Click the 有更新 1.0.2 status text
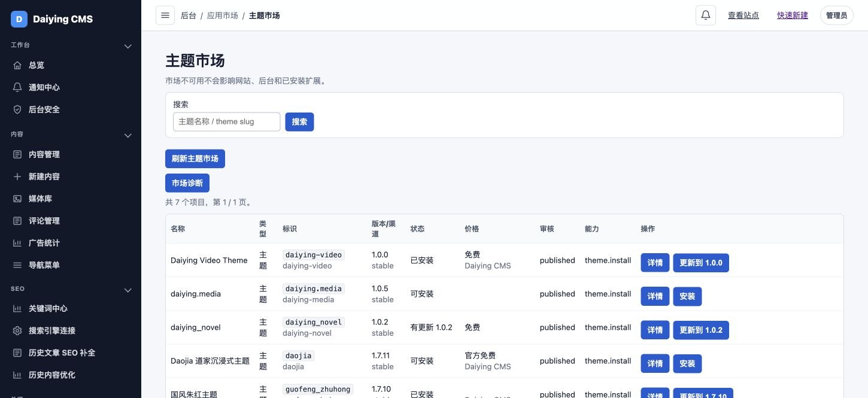Screen dimensions: 868x398 431,327
